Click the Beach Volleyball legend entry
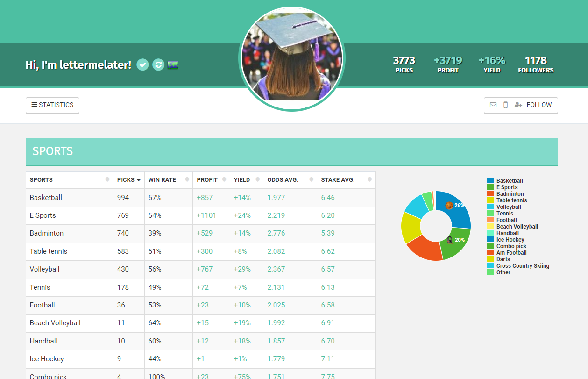The image size is (588, 379). (517, 227)
